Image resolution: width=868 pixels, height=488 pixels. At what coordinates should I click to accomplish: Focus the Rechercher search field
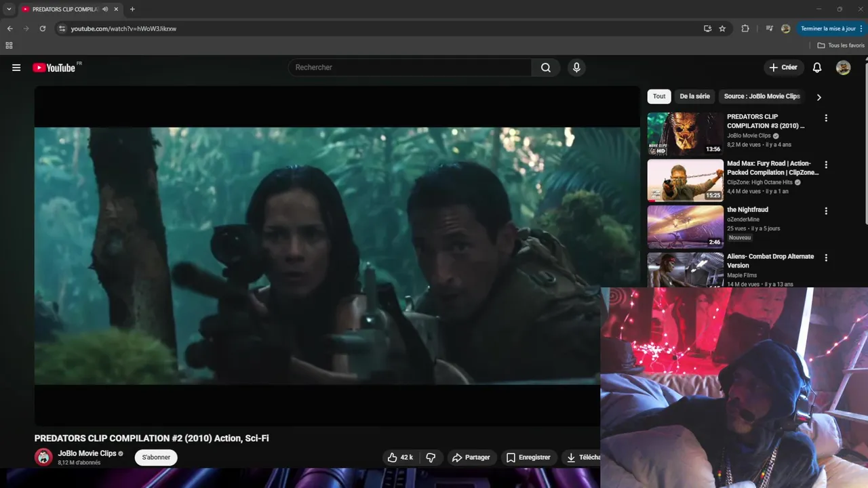point(410,68)
